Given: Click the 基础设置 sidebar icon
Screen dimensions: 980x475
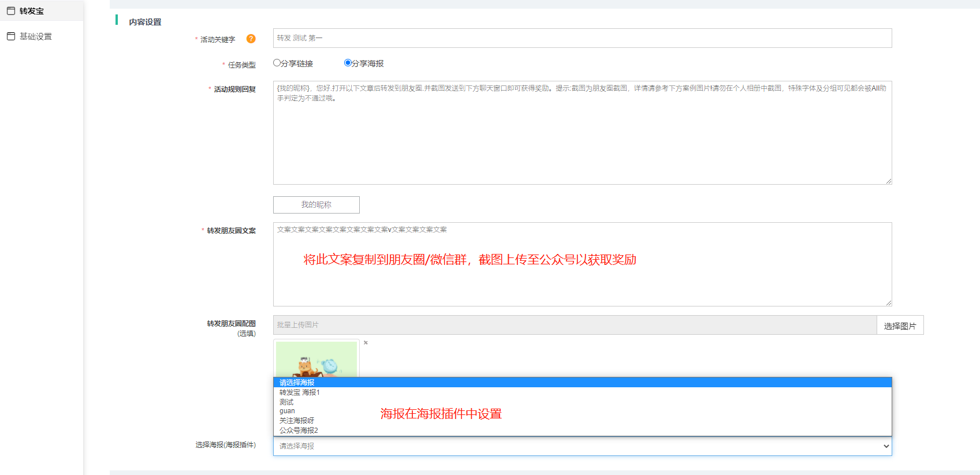Looking at the screenshot, I should coord(11,36).
